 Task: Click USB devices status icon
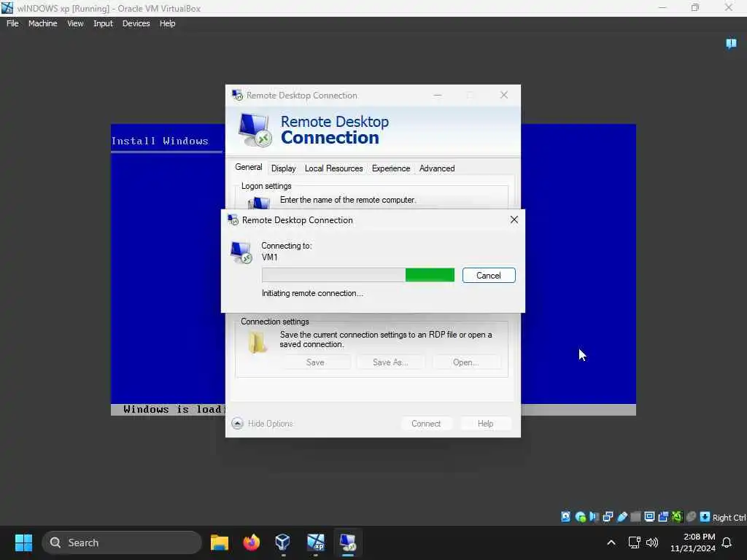tap(622, 517)
